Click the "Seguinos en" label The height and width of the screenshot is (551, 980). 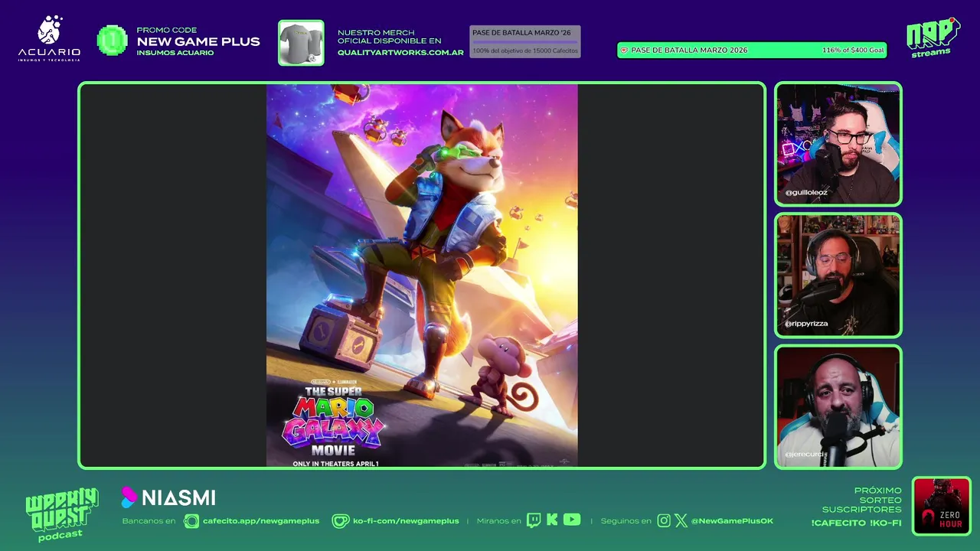tap(626, 521)
